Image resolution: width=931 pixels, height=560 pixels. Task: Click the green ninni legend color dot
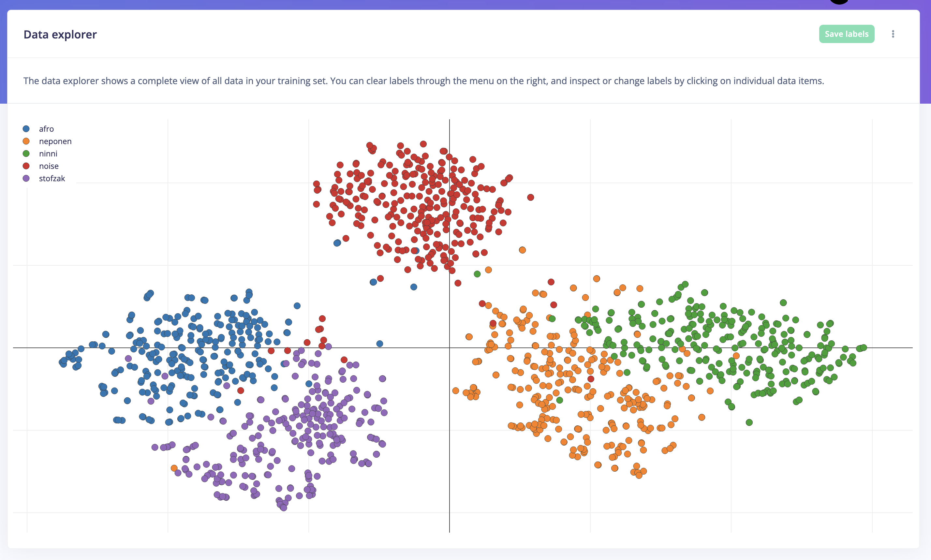[x=26, y=154]
